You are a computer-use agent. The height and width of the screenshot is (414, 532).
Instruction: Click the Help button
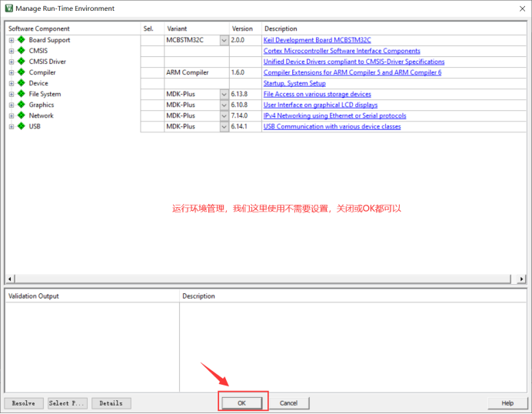[x=507, y=403]
